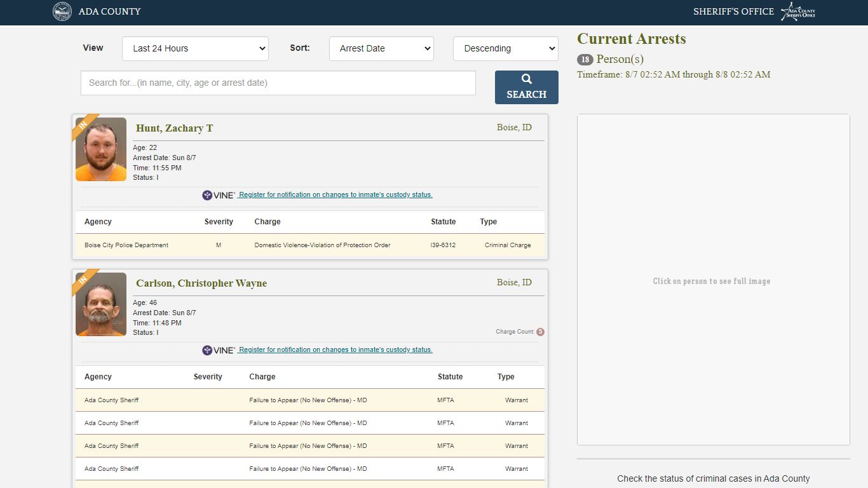Click the Time: 11:48 PM text
This screenshot has height=488, width=868.
(157, 323)
